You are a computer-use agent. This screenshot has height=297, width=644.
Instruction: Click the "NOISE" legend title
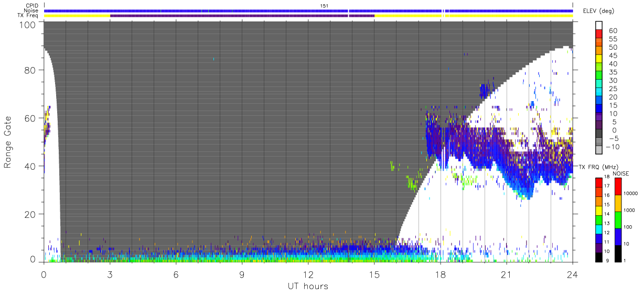621,173
